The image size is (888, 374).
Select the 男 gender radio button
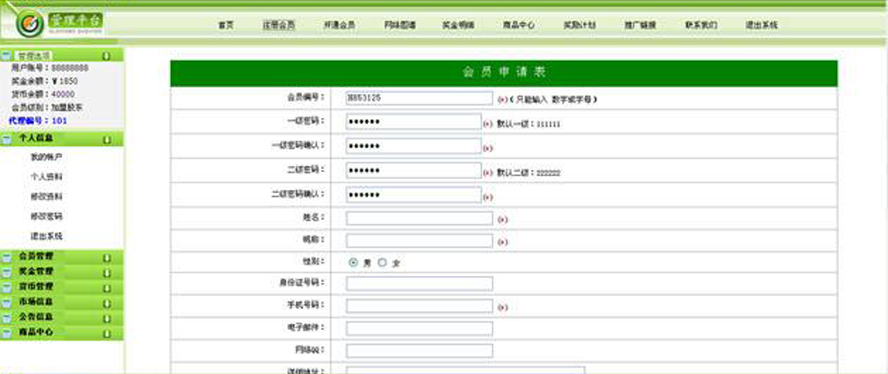pos(353,262)
